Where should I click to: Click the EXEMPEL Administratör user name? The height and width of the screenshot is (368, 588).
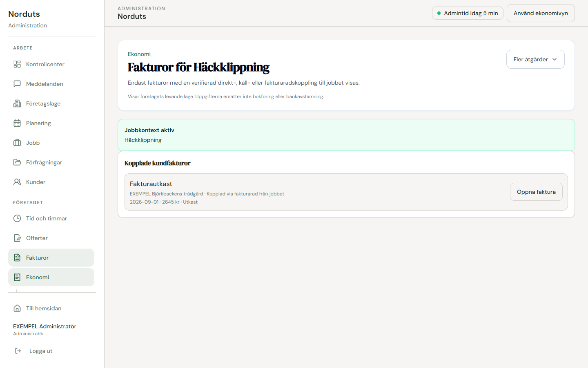(45, 326)
